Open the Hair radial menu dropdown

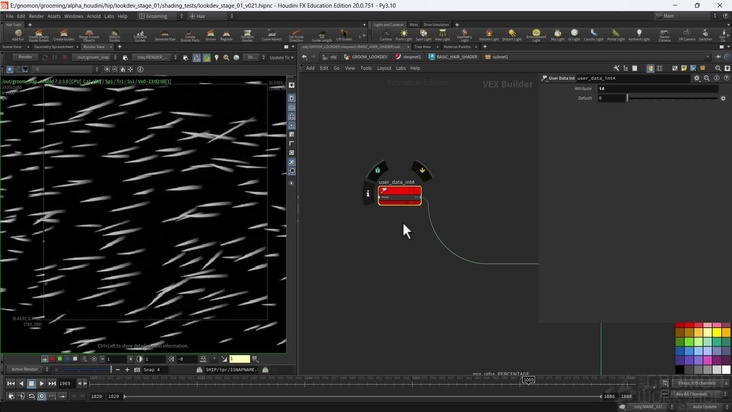(x=211, y=16)
